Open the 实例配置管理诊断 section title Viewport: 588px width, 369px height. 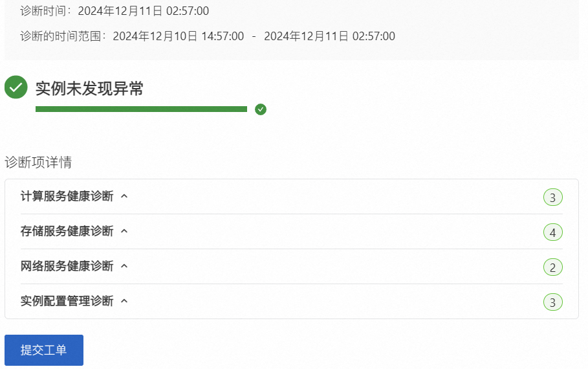pyautogui.click(x=67, y=301)
